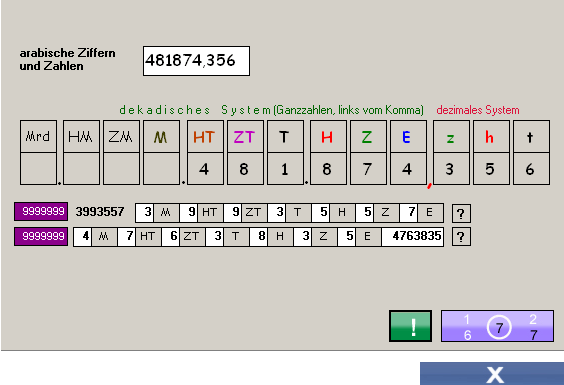Image resolution: width=564 pixels, height=385 pixels.
Task: Click the question mark button in row 3993557
Action: click(461, 214)
